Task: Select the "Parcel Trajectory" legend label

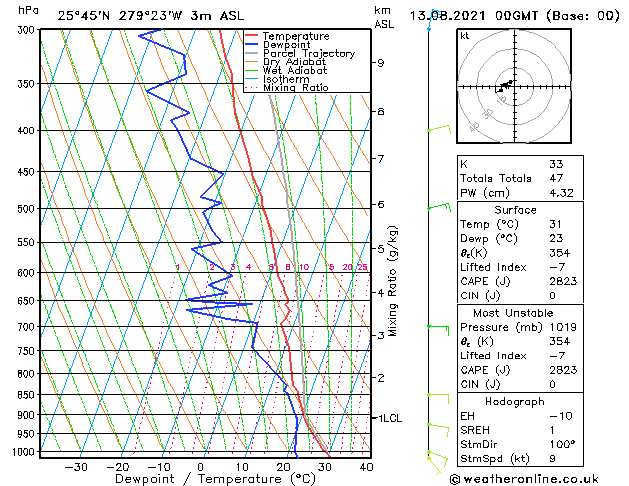Action: tap(309, 53)
